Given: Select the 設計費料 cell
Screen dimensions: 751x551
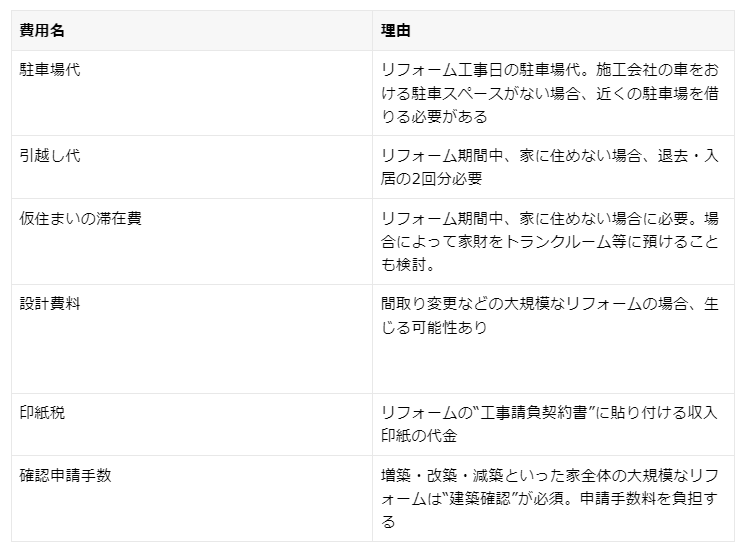Looking at the screenshot, I should point(50,304).
